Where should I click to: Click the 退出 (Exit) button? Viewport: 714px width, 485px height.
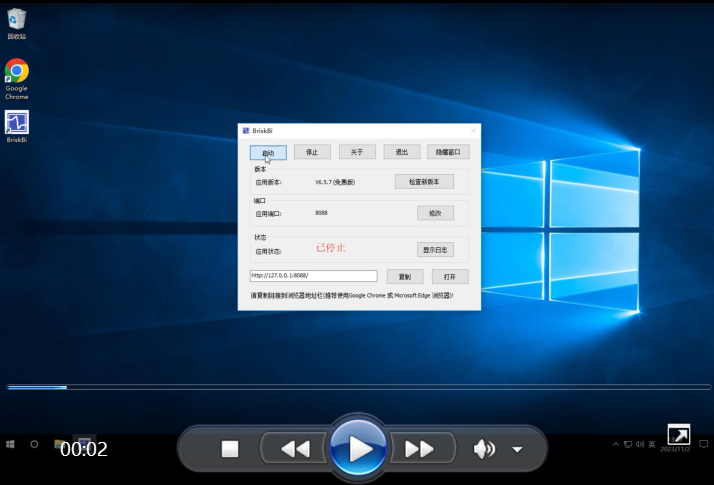402,152
